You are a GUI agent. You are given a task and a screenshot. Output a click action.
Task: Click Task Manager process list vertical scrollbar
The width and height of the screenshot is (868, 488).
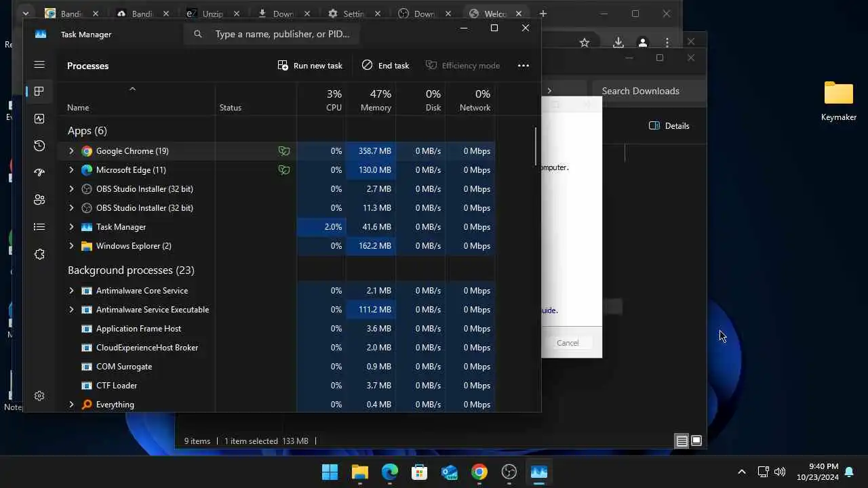point(536,146)
